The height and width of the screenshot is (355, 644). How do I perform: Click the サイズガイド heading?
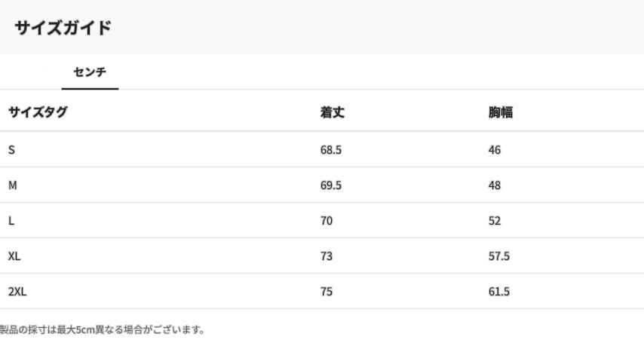(x=63, y=28)
